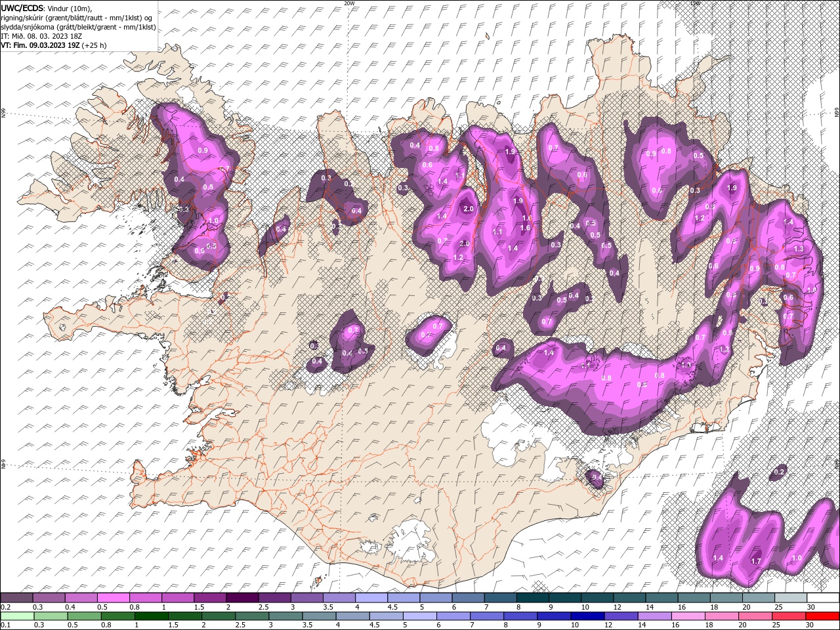Pick bottom legend swatch between 3 and 3.5
Screen dimensions: 840x630
coord(285,616)
